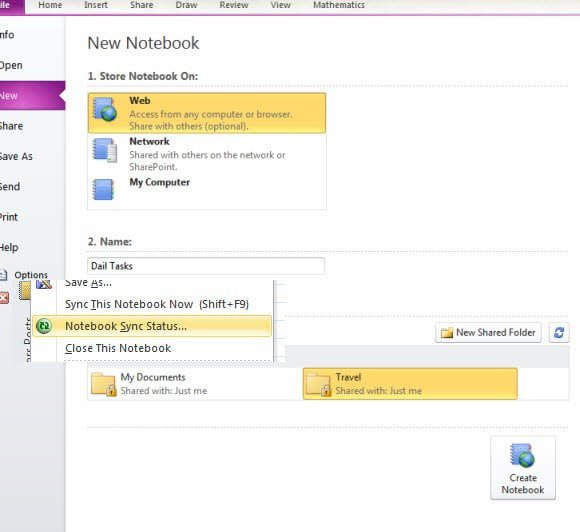This screenshot has height=532, width=580.
Task: Select Network storage option
Action: tap(207, 154)
